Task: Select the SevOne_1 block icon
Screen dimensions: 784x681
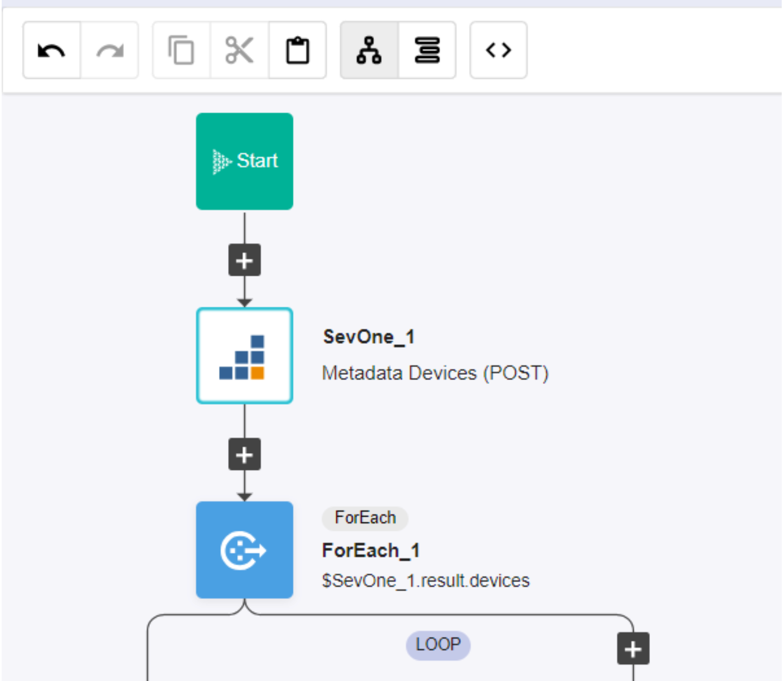Action: 244,356
